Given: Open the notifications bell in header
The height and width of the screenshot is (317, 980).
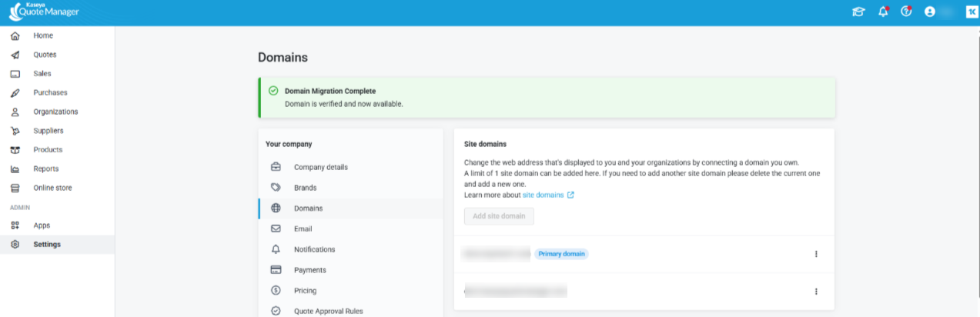Looking at the screenshot, I should (x=882, y=12).
